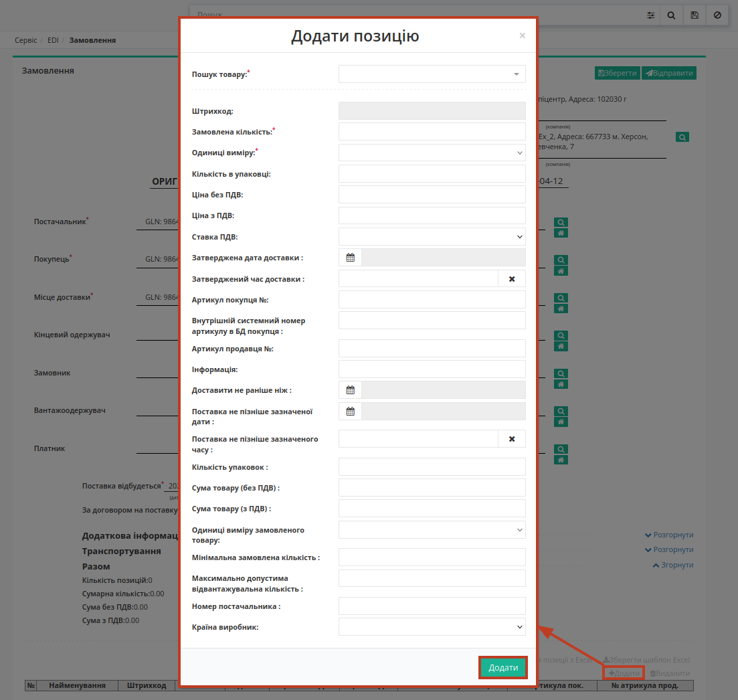Image resolution: width=738 pixels, height=700 pixels.
Task: Expand the 'Одиниці виміру' dropdown
Action: tap(432, 153)
